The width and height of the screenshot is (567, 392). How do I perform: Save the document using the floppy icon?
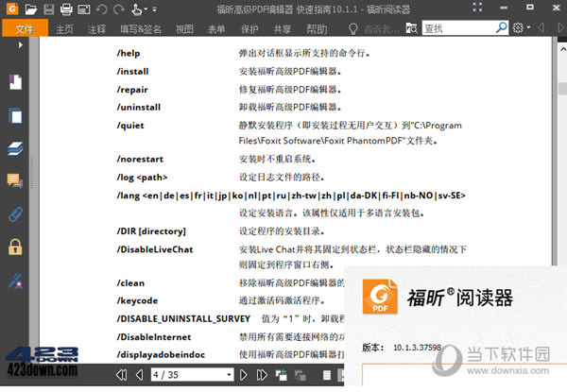(x=49, y=9)
